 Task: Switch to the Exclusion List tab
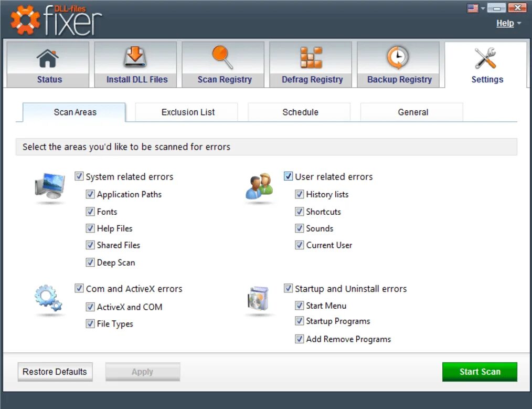(x=187, y=112)
